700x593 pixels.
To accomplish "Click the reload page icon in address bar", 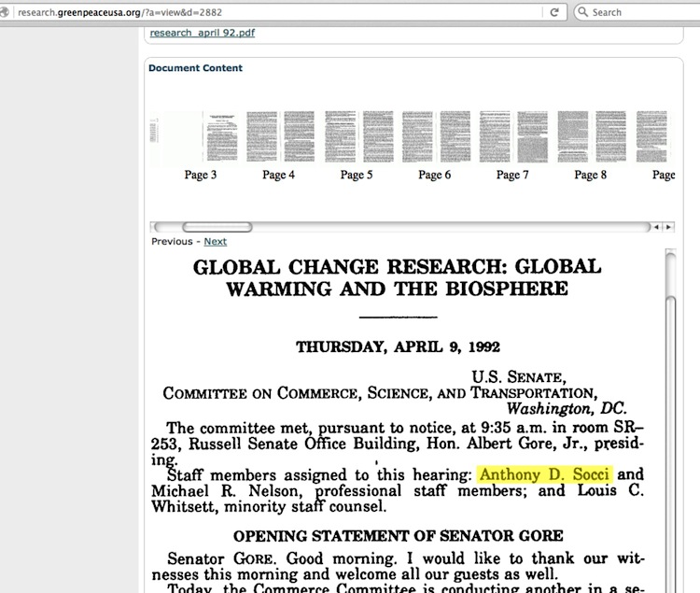I will (554, 12).
